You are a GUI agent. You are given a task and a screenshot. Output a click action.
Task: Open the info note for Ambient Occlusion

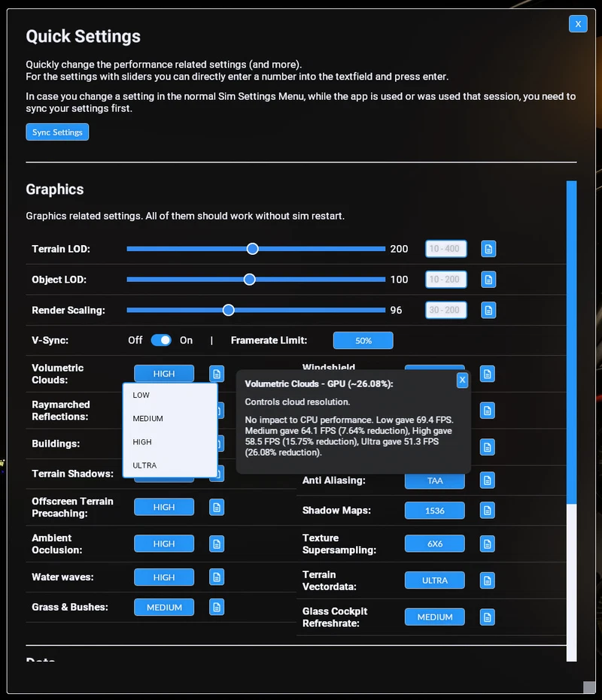pyautogui.click(x=217, y=544)
